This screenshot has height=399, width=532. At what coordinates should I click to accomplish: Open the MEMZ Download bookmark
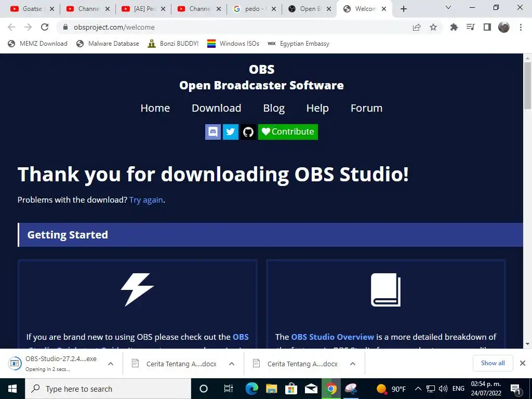(37, 44)
